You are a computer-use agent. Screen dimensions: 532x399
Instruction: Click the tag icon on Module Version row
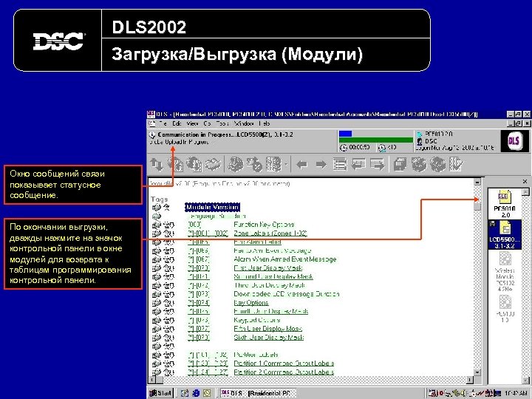click(157, 207)
